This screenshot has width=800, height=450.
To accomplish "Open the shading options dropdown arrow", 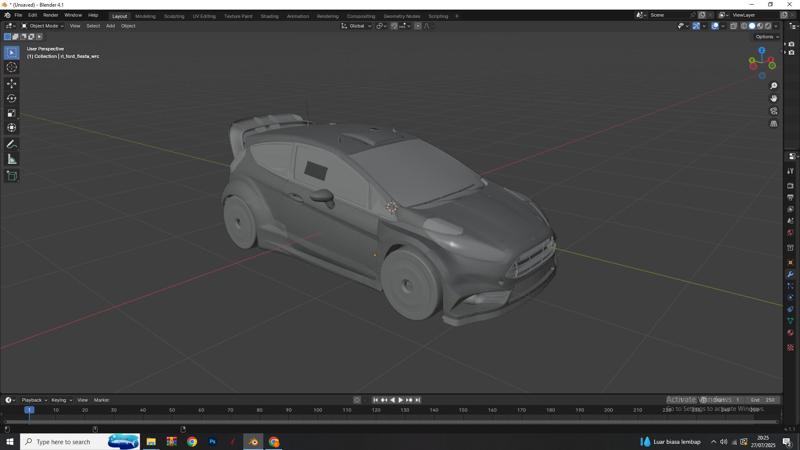I will [776, 26].
